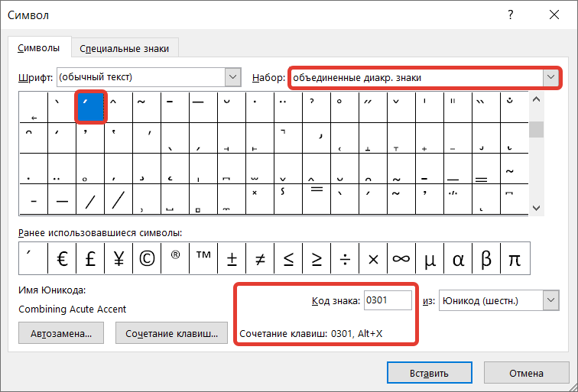The image size is (578, 392).
Task: Click the Сочетание клавиш button
Action: (x=171, y=333)
